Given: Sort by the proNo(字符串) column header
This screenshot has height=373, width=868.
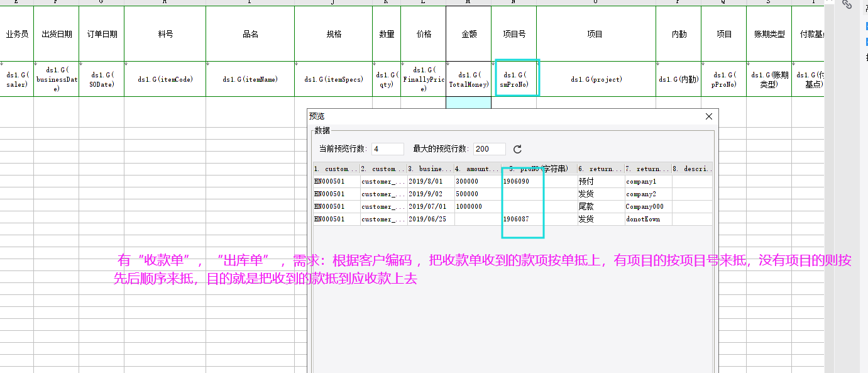Looking at the screenshot, I should (539, 169).
